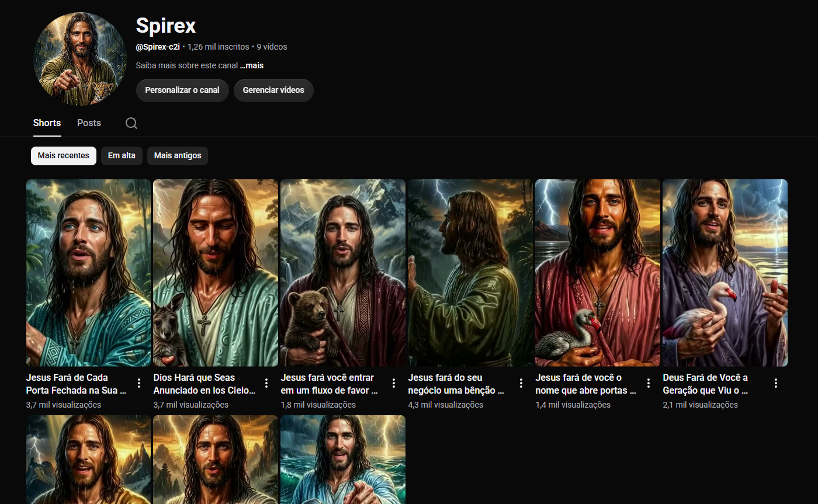Expand channel description with "...mais"
This screenshot has width=818, height=504.
[x=252, y=65]
